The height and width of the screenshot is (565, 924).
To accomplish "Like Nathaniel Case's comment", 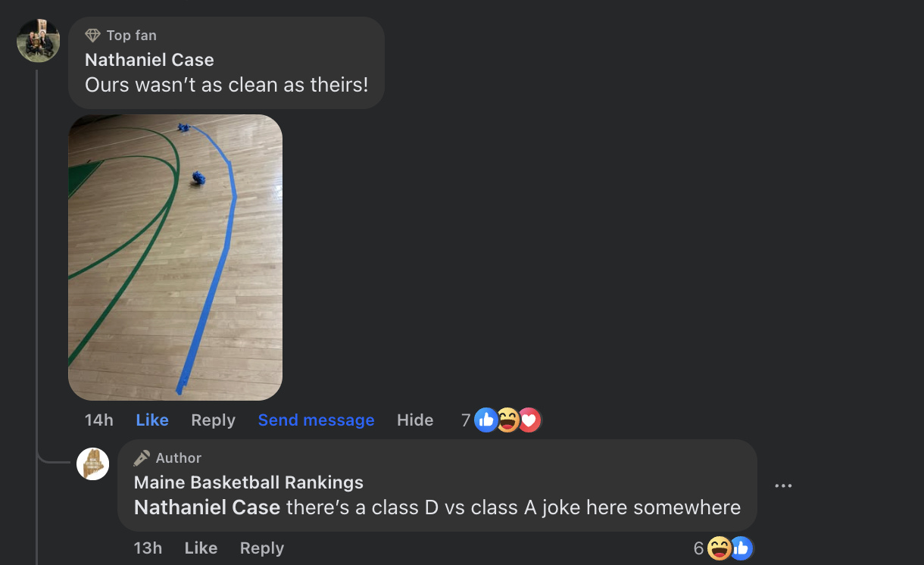I will point(152,420).
